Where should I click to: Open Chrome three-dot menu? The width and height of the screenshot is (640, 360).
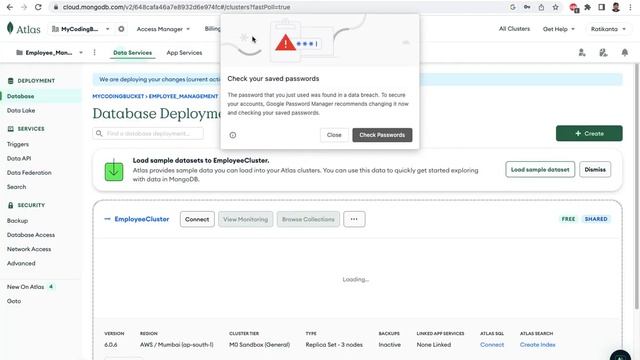pyautogui.click(x=630, y=7)
